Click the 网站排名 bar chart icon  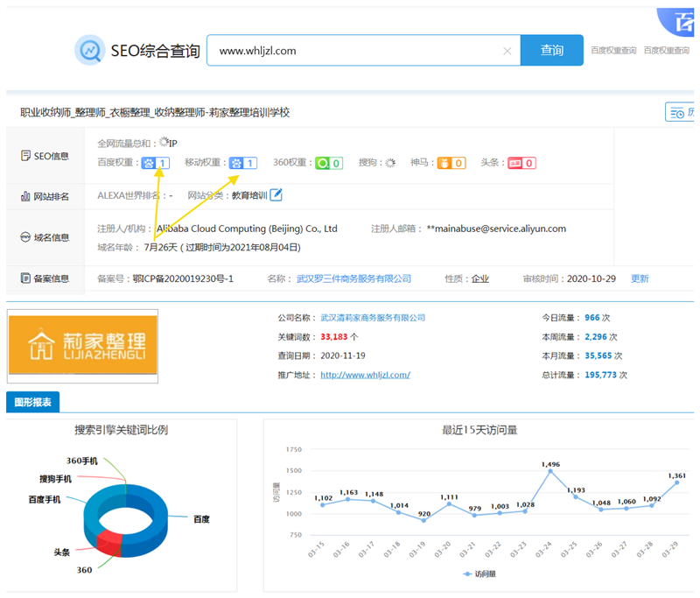pyautogui.click(x=25, y=196)
